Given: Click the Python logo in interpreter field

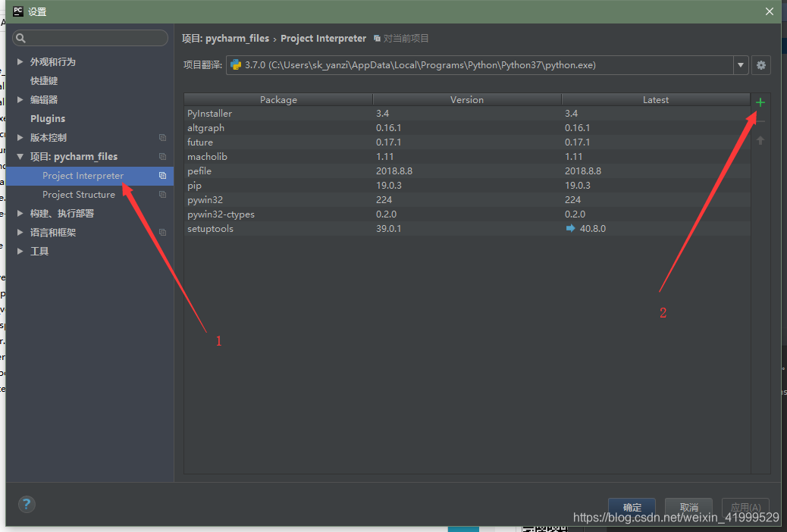Looking at the screenshot, I should click(235, 64).
